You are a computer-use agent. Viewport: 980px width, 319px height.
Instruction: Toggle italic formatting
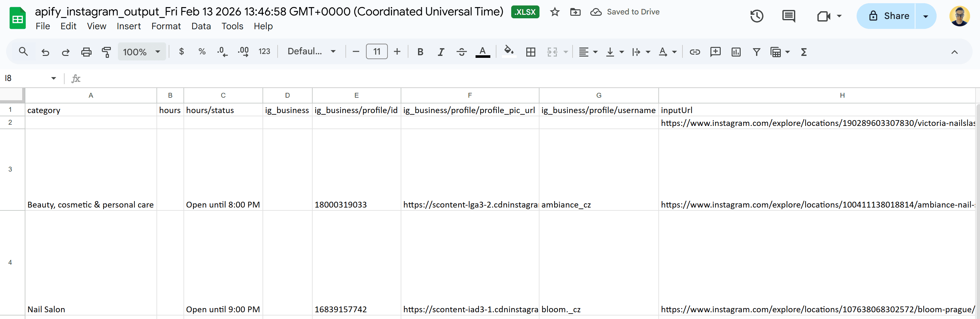click(x=441, y=52)
